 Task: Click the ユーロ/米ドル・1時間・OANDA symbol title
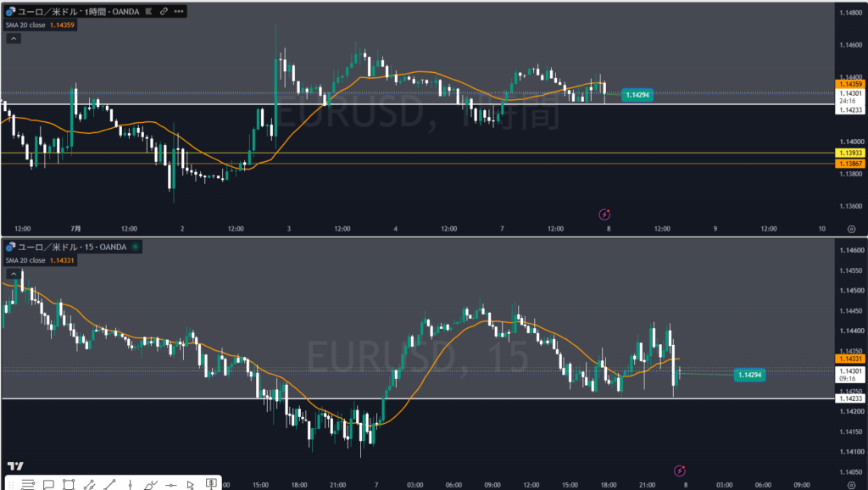click(x=78, y=11)
